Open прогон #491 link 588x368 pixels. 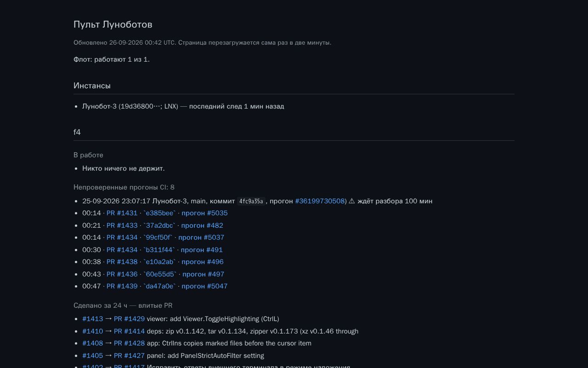tap(202, 250)
